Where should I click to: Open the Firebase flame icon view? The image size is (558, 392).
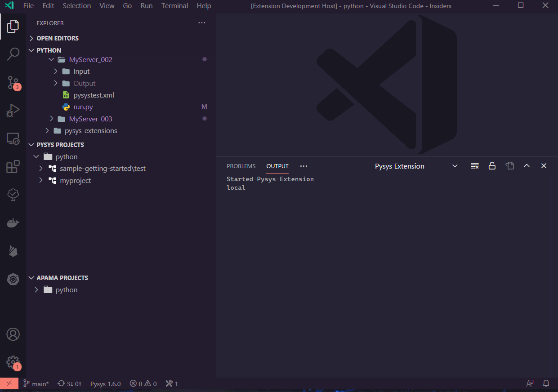13,251
